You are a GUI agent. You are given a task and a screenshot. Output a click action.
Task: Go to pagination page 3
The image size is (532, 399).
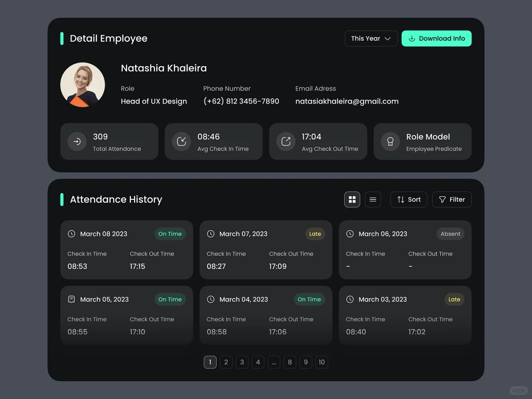(242, 362)
